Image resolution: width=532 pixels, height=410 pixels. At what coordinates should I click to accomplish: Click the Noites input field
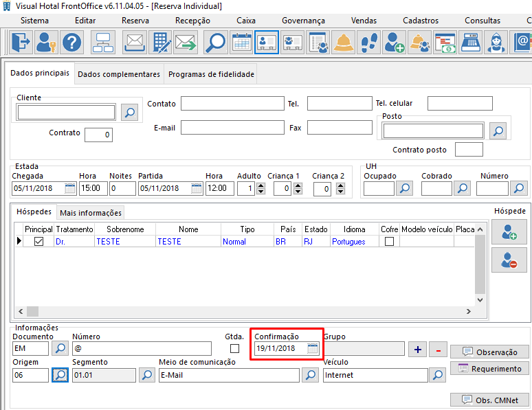click(x=122, y=188)
